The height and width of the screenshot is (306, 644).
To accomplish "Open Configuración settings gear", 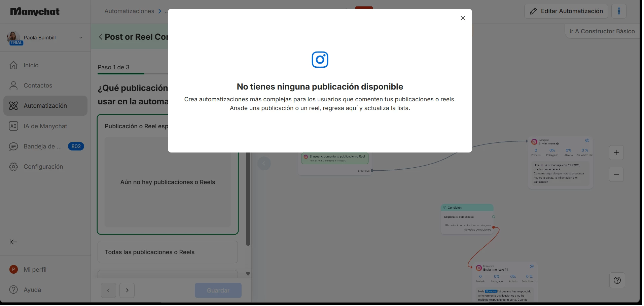I will [x=13, y=167].
